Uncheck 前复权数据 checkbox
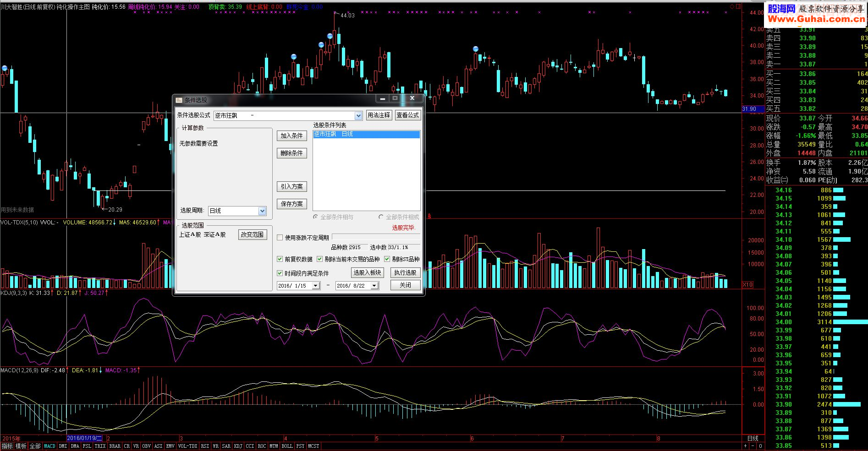The width and height of the screenshot is (868, 451). (x=280, y=259)
